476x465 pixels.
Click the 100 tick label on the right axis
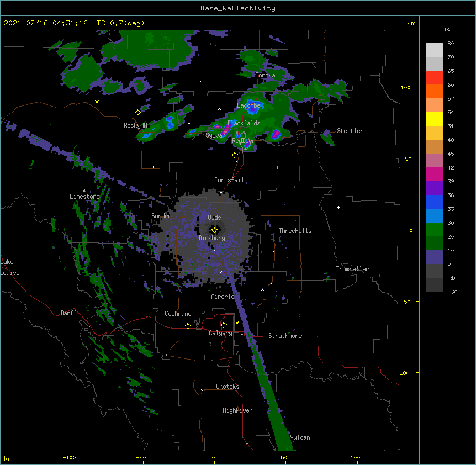point(405,87)
